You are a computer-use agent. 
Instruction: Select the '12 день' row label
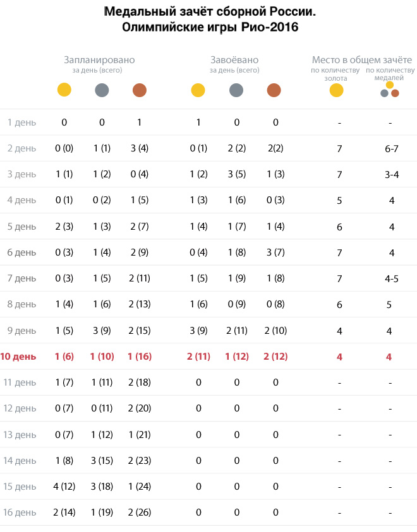20,408
